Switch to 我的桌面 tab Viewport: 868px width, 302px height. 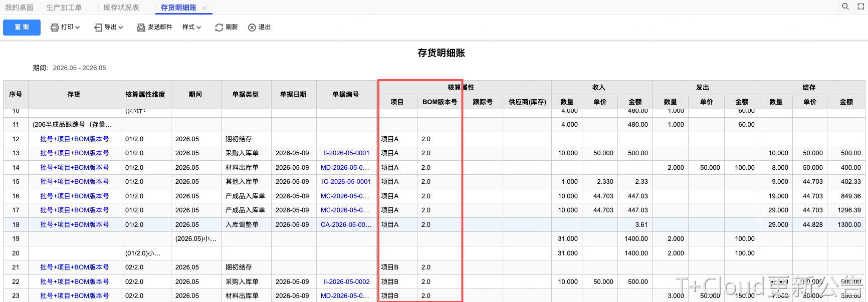tap(19, 8)
